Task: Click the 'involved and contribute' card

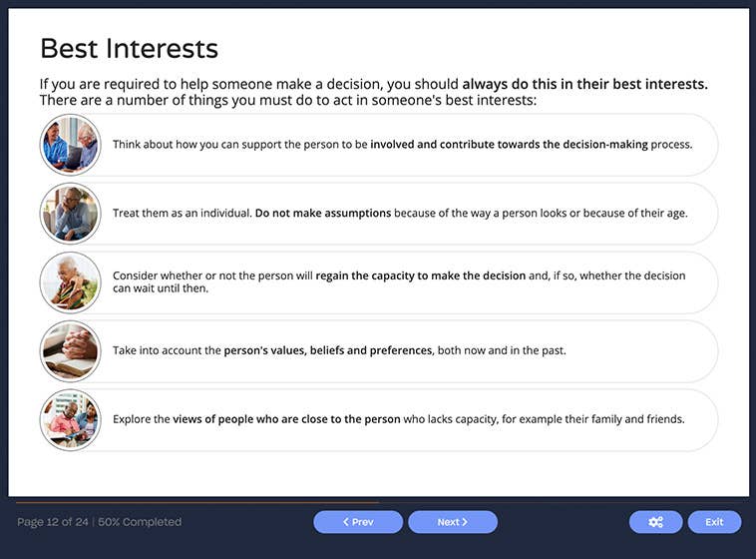Action: (402, 145)
